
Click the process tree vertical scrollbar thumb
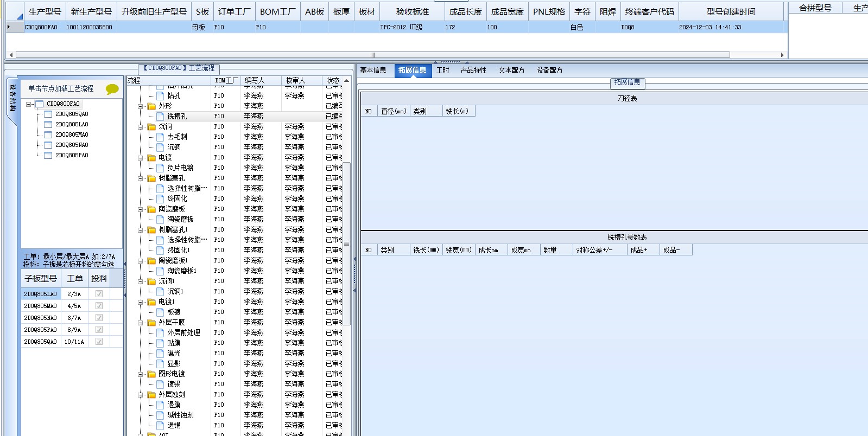click(346, 243)
